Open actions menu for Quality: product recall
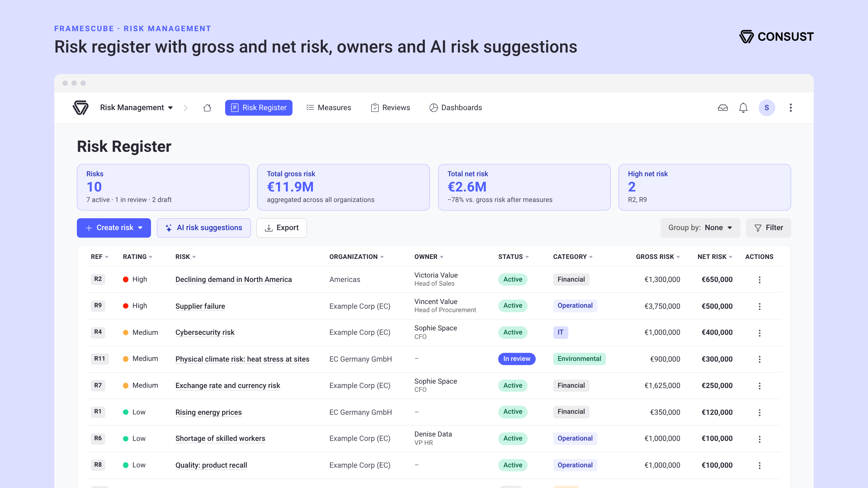The height and width of the screenshot is (488, 868). (759, 465)
